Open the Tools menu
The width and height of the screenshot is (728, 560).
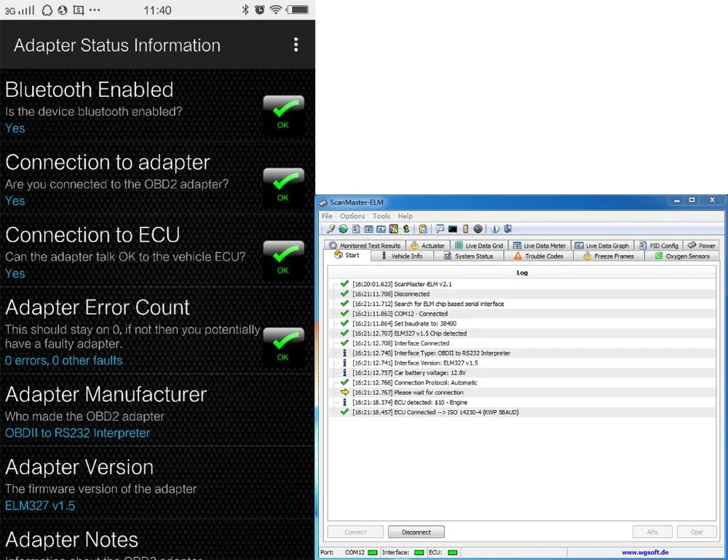click(381, 216)
